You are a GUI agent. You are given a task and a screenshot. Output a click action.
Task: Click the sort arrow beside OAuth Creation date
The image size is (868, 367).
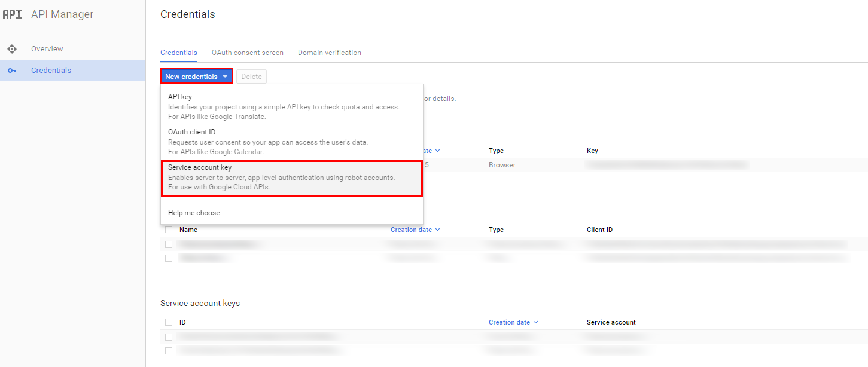tap(437, 230)
